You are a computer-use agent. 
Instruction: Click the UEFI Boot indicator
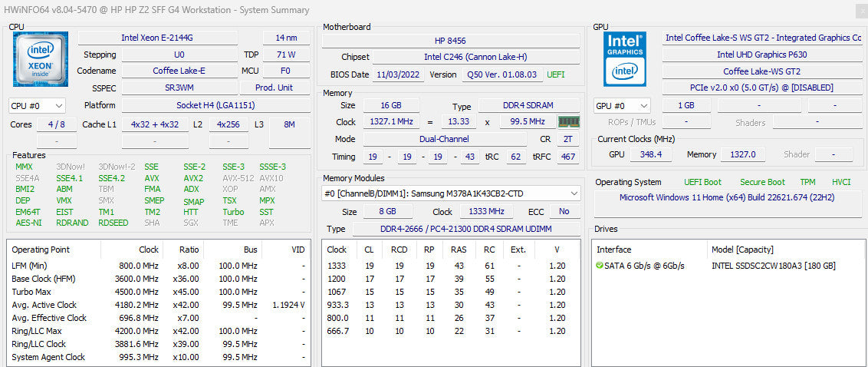tap(702, 182)
